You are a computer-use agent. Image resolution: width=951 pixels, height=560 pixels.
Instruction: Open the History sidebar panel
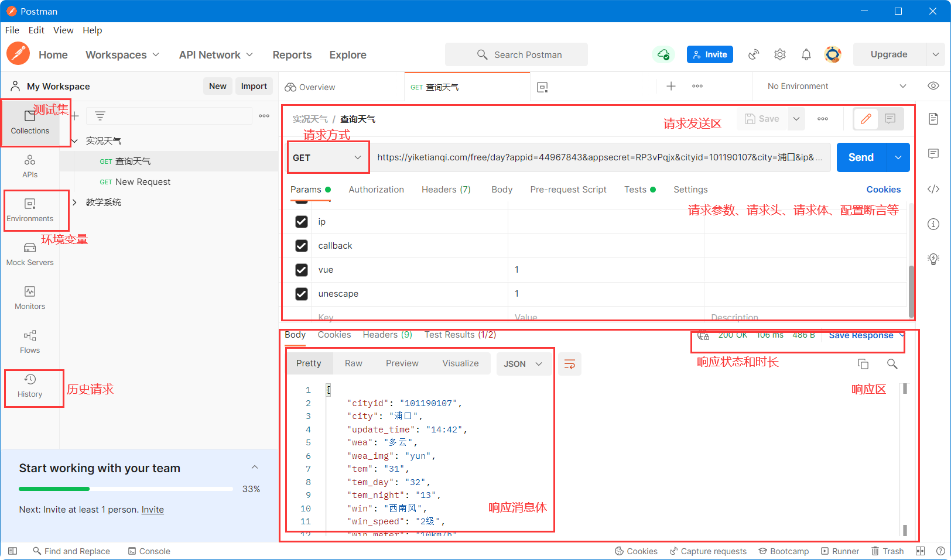tap(30, 386)
